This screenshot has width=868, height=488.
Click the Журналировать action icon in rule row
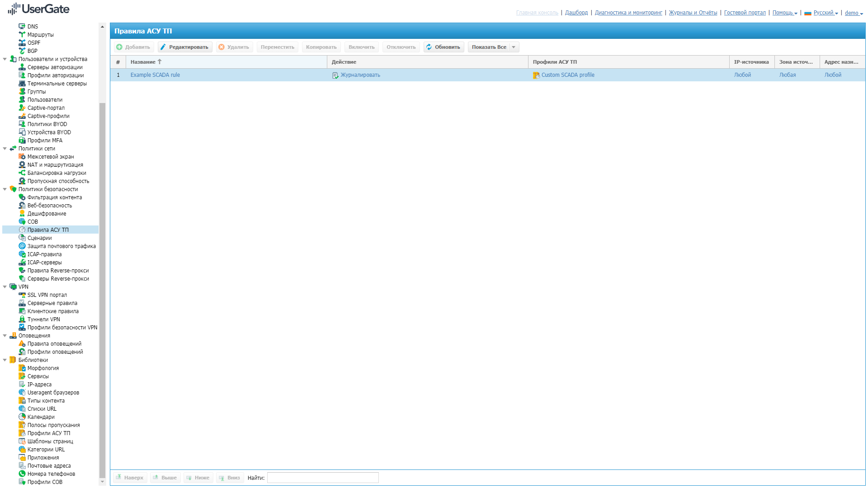(335, 75)
